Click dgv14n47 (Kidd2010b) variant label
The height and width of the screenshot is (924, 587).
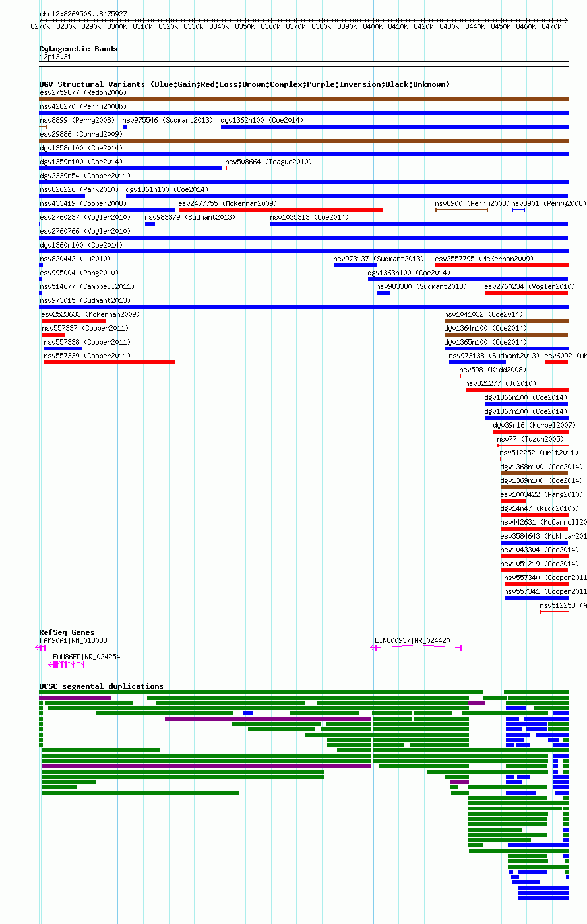[540, 509]
